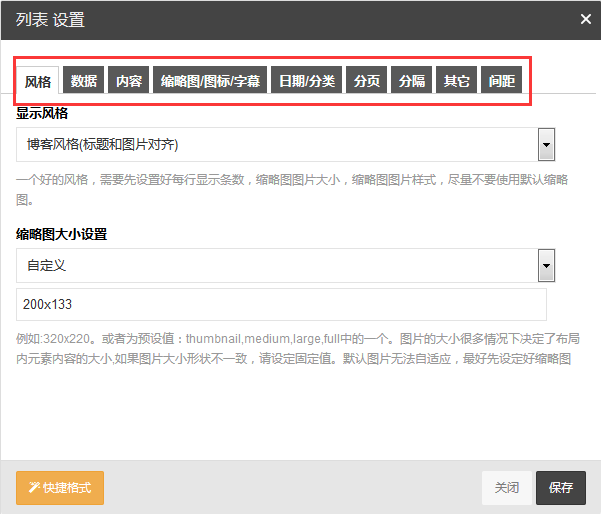The image size is (601, 514).
Task: Click the 200x133 size input field
Action: pos(281,304)
